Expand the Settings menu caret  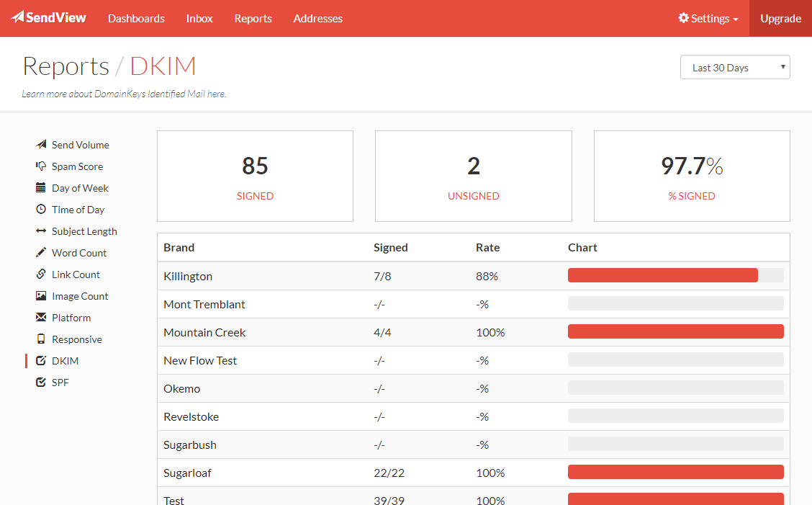point(736,19)
